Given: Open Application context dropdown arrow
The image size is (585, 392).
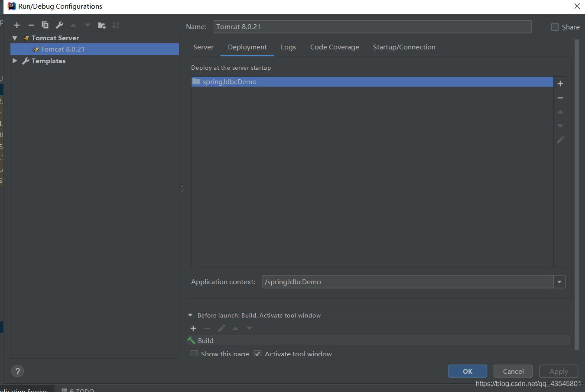Looking at the screenshot, I should click(559, 282).
